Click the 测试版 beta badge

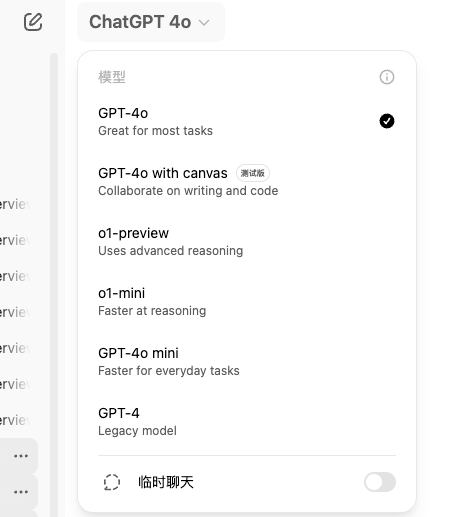point(253,173)
